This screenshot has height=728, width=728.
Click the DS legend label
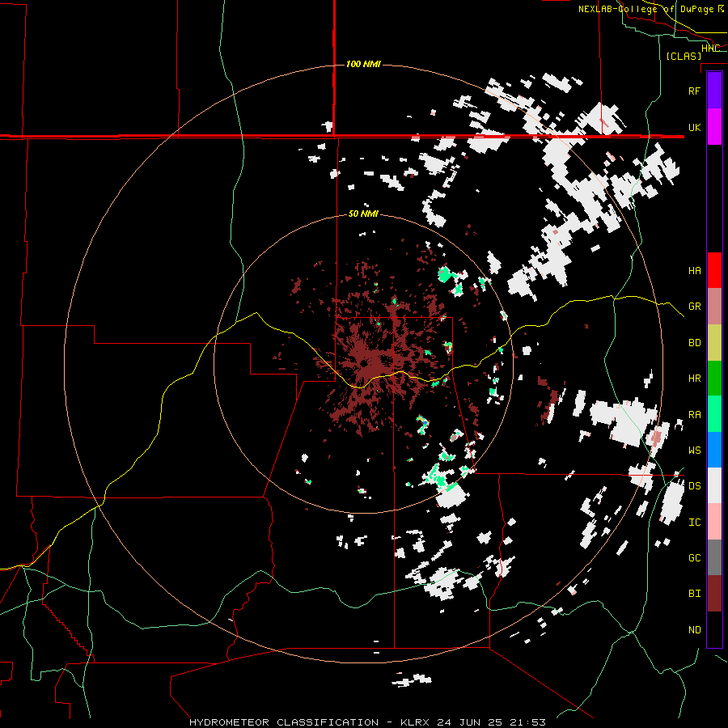694,486
